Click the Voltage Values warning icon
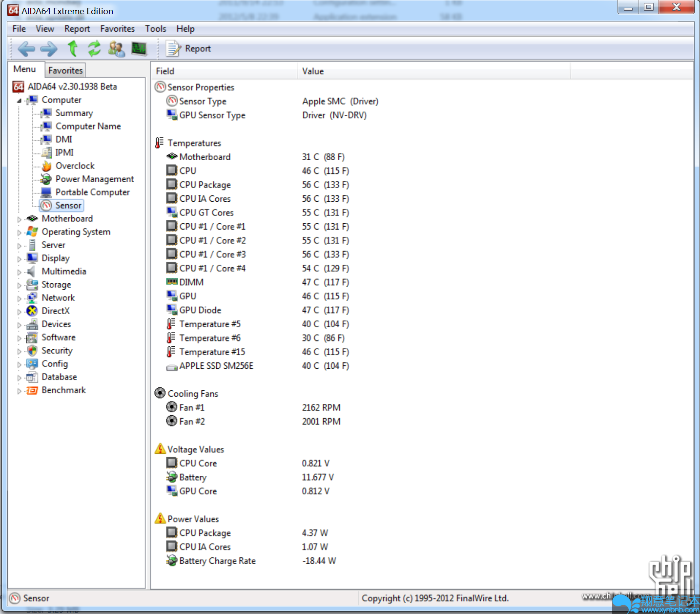Image resolution: width=700 pixels, height=614 pixels. [x=160, y=449]
